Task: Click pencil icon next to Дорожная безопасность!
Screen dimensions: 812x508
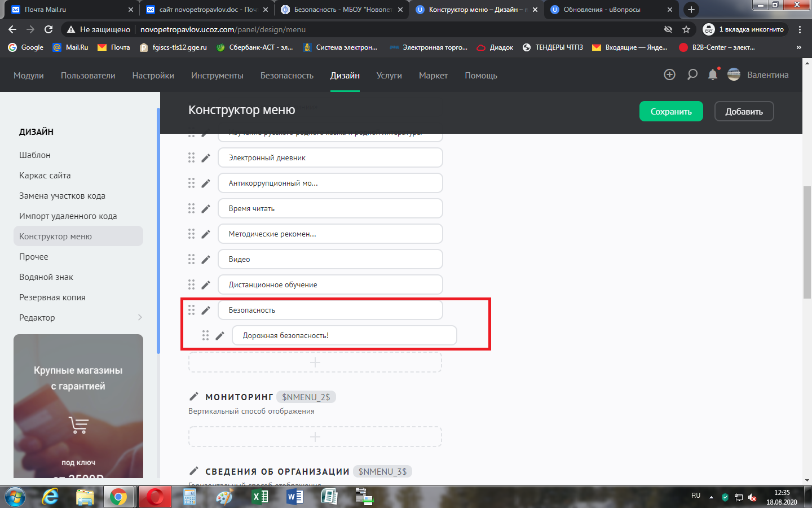Action: tap(220, 336)
